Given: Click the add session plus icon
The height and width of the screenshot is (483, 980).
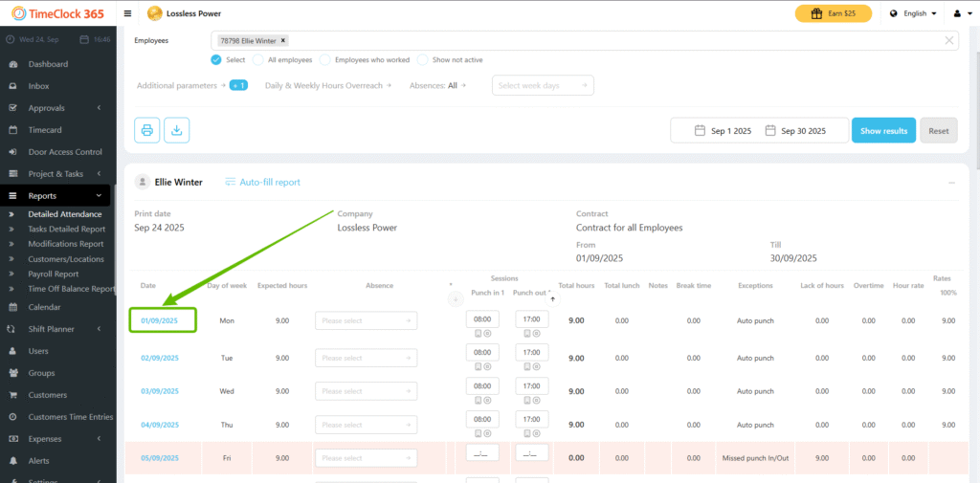Looking at the screenshot, I should pos(455,299).
